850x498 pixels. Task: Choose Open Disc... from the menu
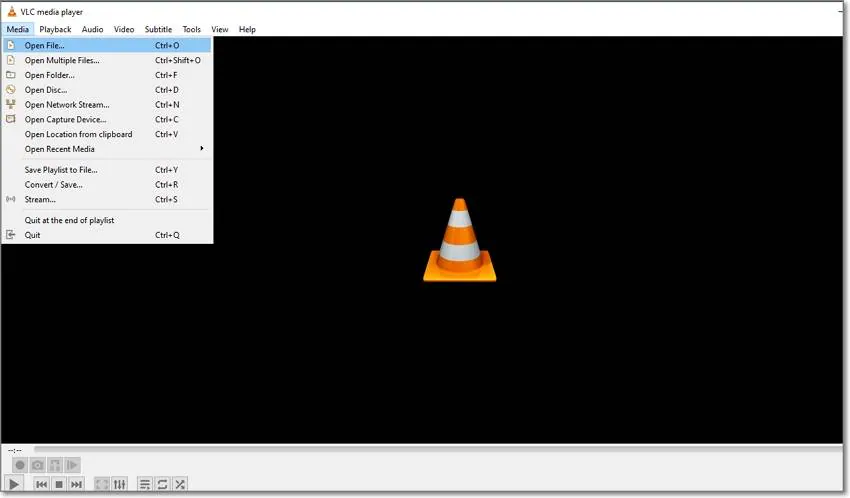pos(107,90)
